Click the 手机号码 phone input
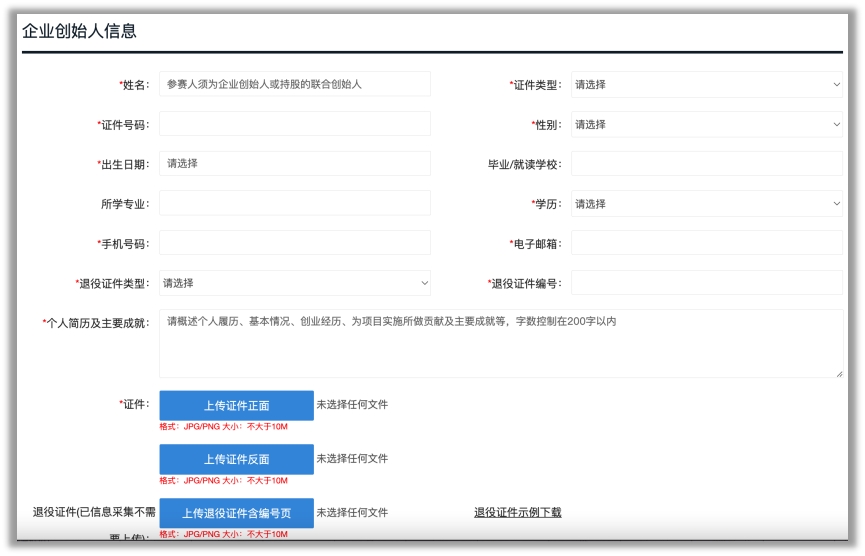The image size is (865, 556). click(x=294, y=243)
